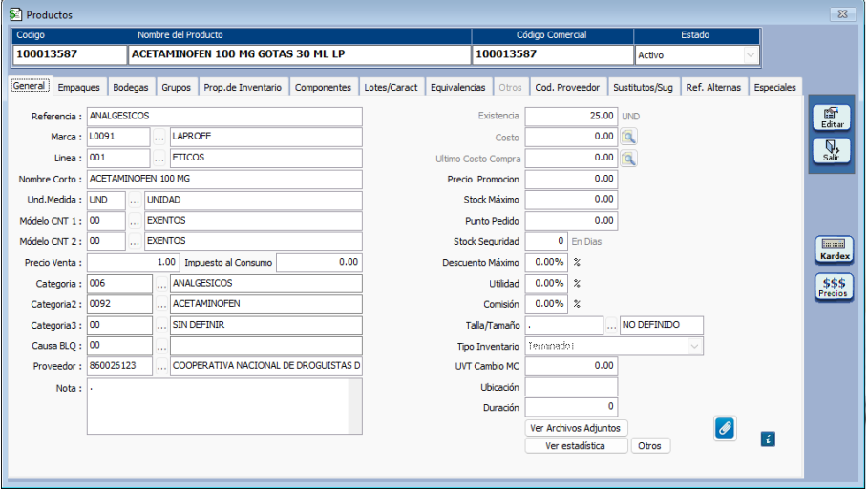
Task: Open the Especiales tab
Action: (x=774, y=87)
